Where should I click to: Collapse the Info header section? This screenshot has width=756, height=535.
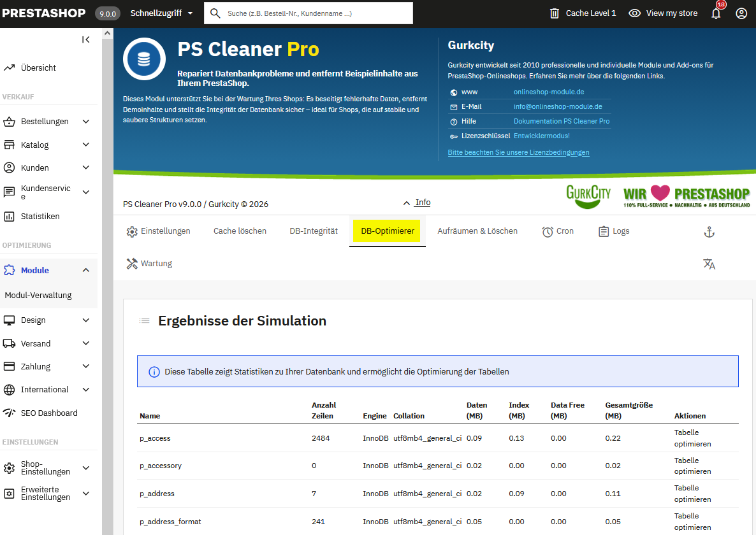(417, 203)
